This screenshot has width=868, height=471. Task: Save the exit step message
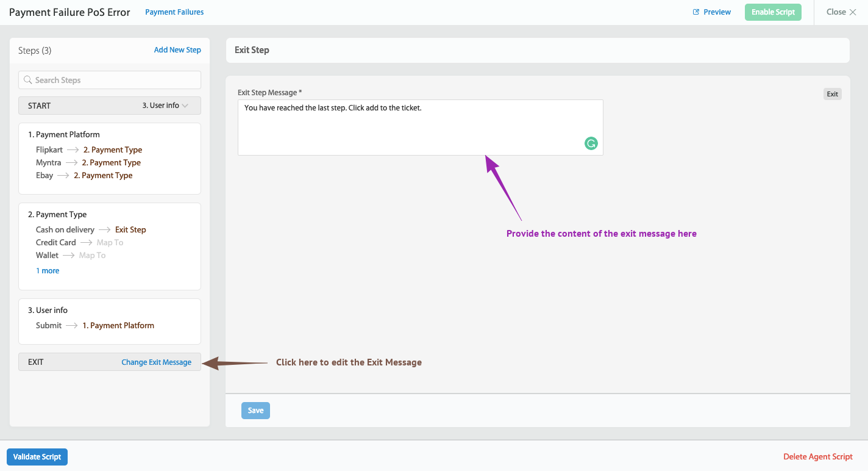255,410
